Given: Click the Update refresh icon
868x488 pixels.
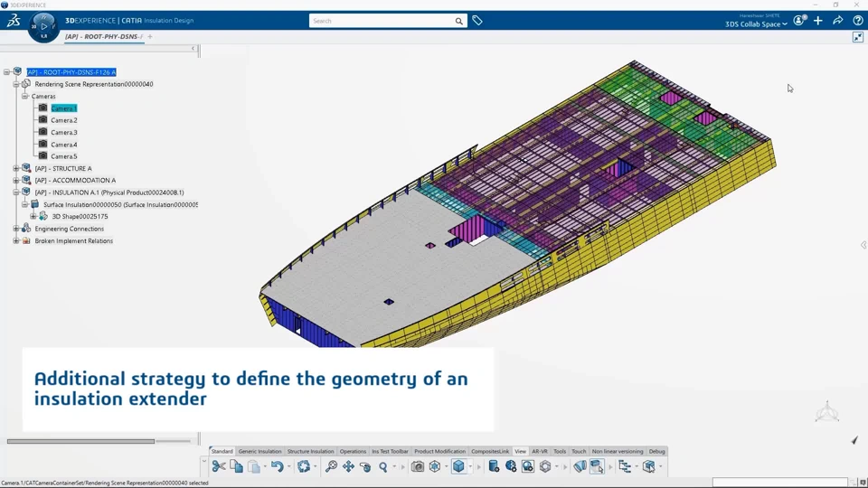Looking at the screenshot, I should (x=304, y=466).
